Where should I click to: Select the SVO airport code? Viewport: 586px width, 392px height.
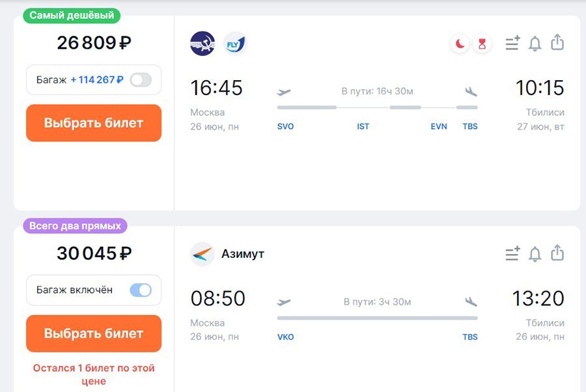tap(285, 126)
